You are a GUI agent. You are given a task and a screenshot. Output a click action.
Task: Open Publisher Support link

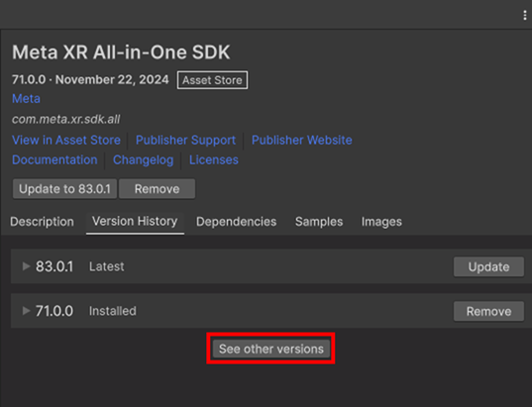coord(185,140)
